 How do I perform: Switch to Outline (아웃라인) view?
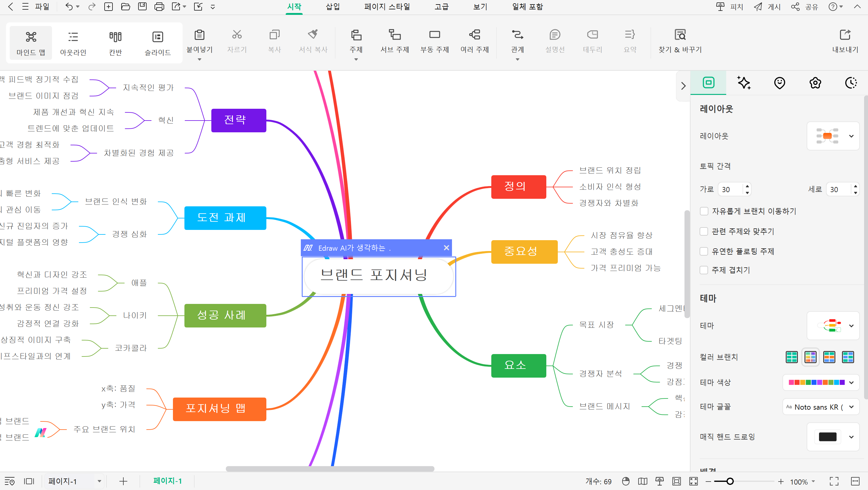pyautogui.click(x=73, y=43)
